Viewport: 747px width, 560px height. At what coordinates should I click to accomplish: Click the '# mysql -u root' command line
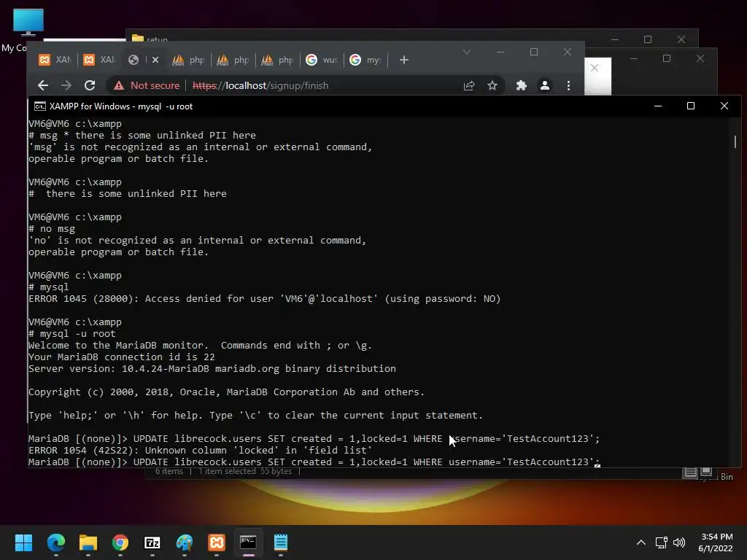coord(72,334)
